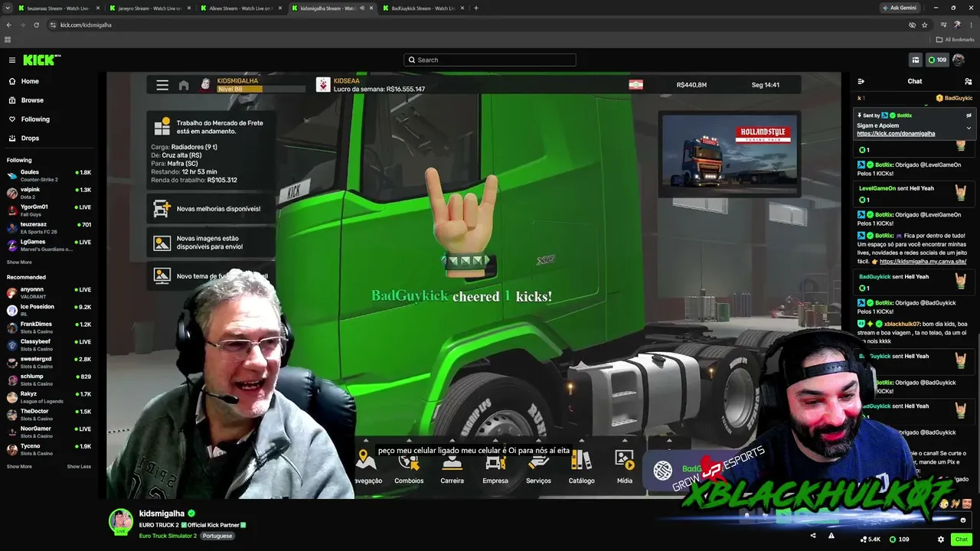980x551 pixels.
Task: Focus the Kick search field
Action: [490, 60]
